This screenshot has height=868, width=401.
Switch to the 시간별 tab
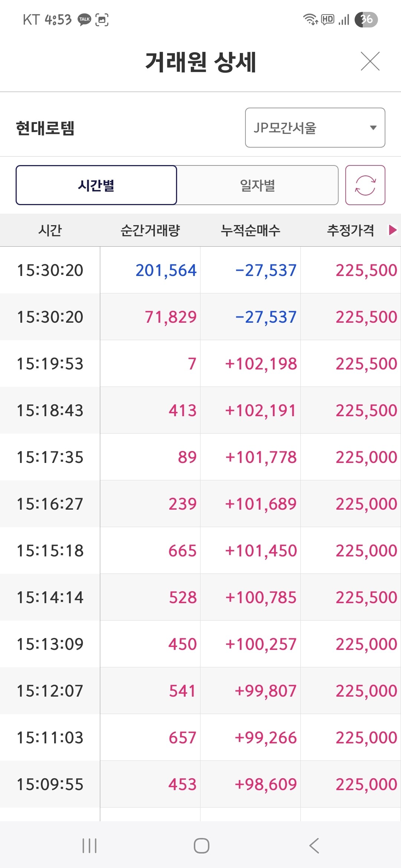96,185
